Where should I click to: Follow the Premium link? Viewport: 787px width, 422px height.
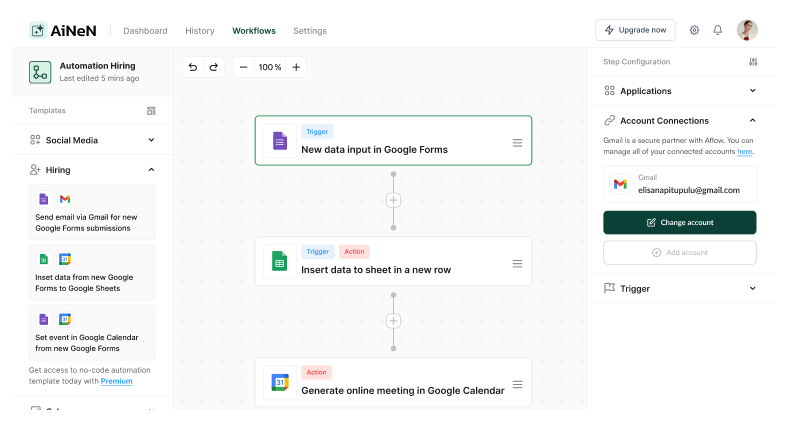116,381
